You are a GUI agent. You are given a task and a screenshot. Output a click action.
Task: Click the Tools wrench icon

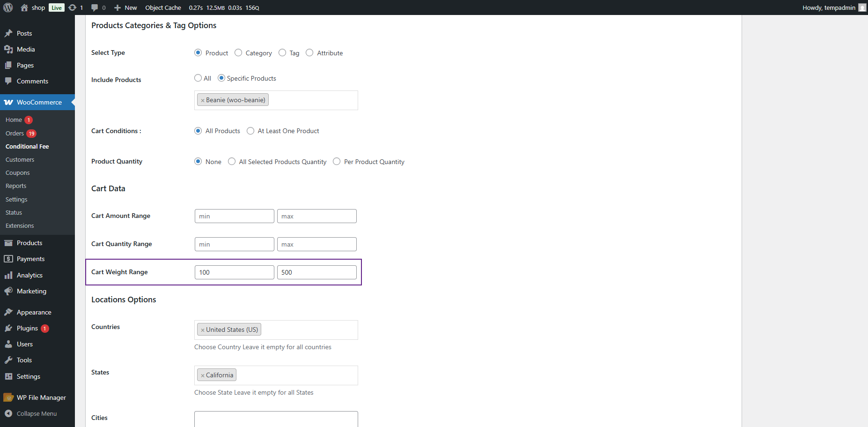(8, 360)
